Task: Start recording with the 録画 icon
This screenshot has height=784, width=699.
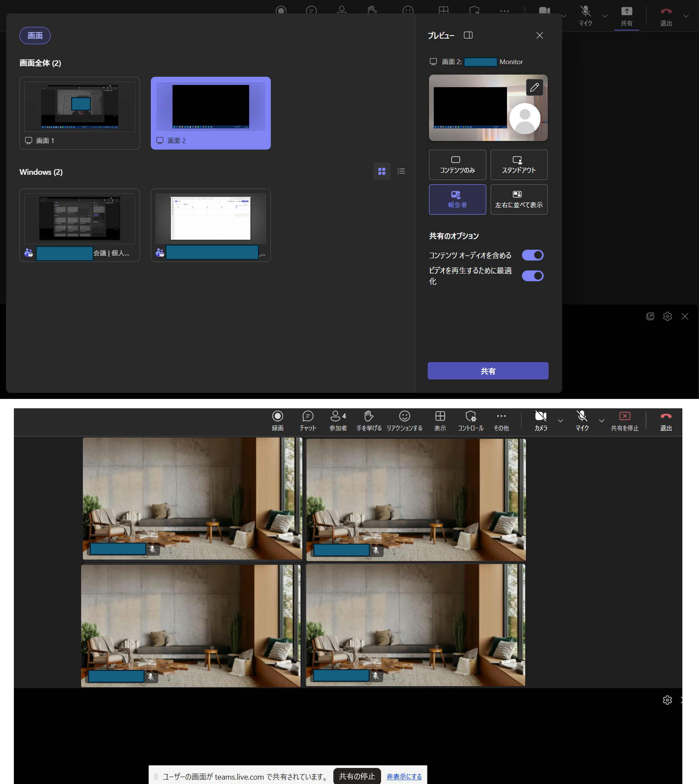Action: pos(277,421)
